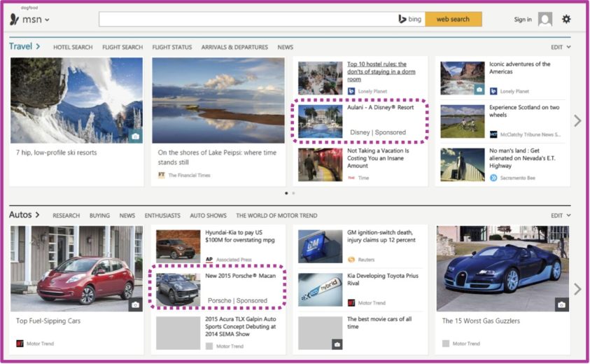Click the Sacramento Bee source icon
Image resolution: width=590 pixels, height=364 pixels.
click(x=493, y=178)
